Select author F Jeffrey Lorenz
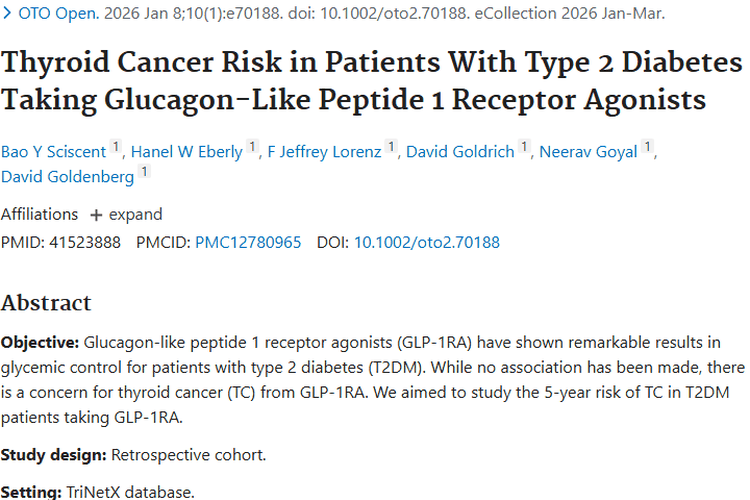Screen dimensions: 750x500 (x=324, y=152)
